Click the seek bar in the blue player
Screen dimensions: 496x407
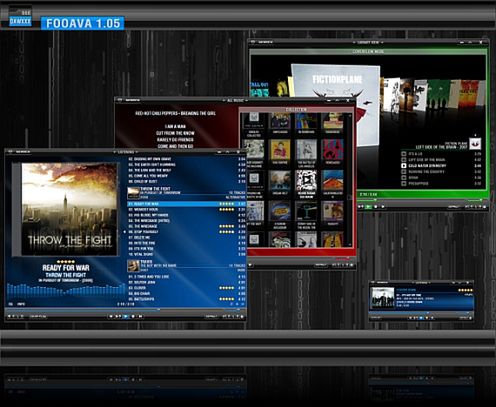click(x=126, y=310)
